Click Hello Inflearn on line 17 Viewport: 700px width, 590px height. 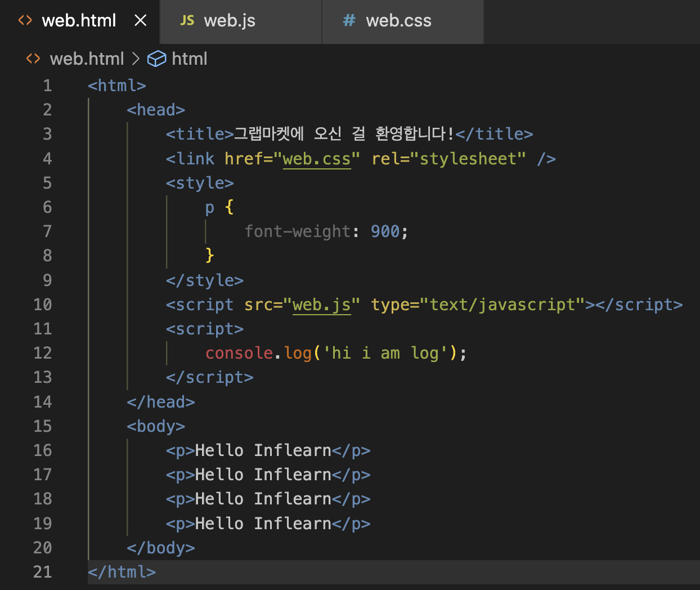pos(263,475)
